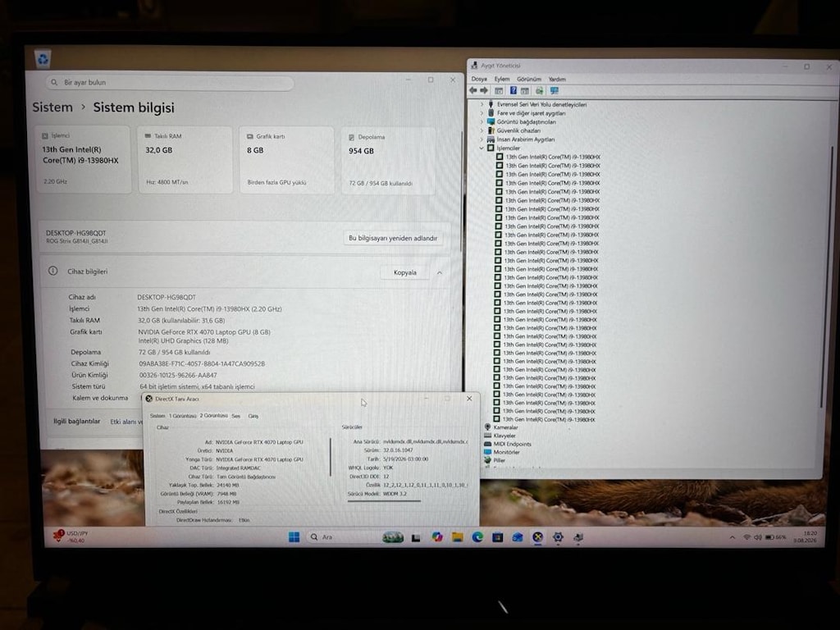Click NVIDIA GeForce RTX 4070 Laptop GPU (8 GB) text

(204, 332)
